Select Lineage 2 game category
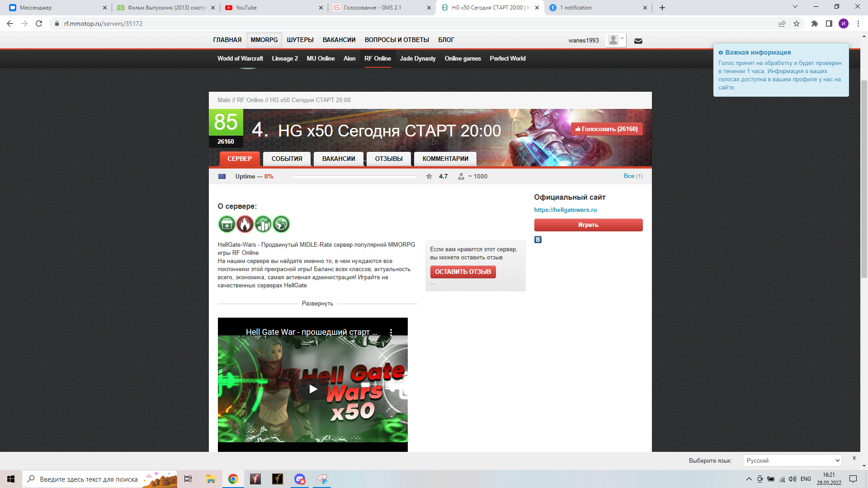The image size is (868, 488). tap(285, 58)
